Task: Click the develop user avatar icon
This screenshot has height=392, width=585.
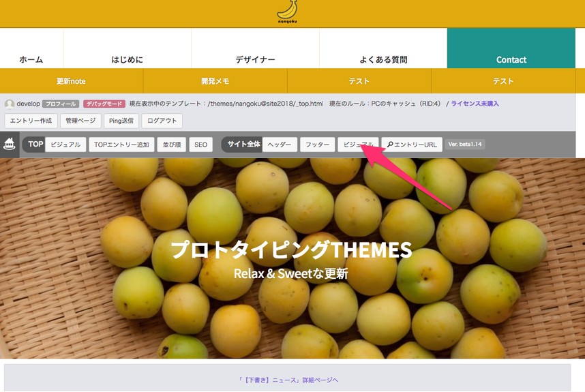Action: 10,104
